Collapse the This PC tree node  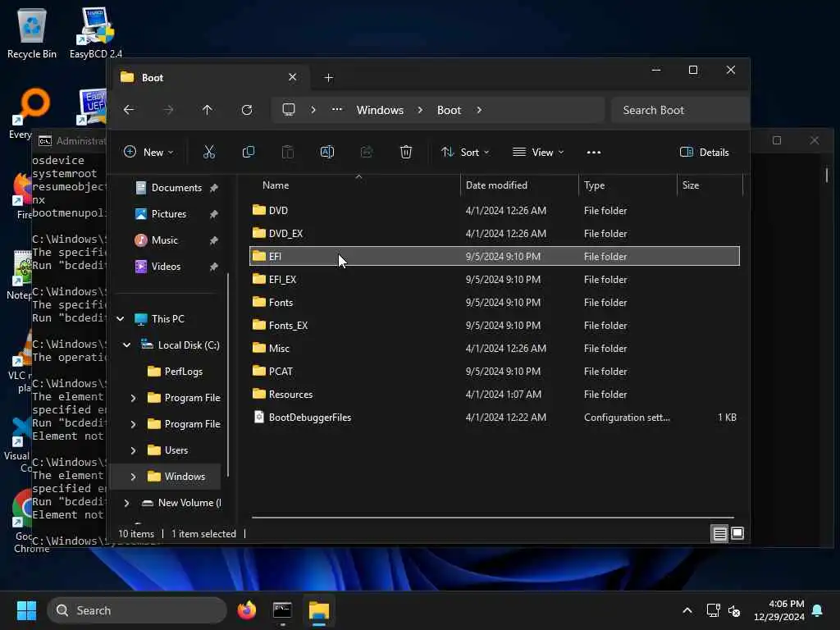coord(121,319)
